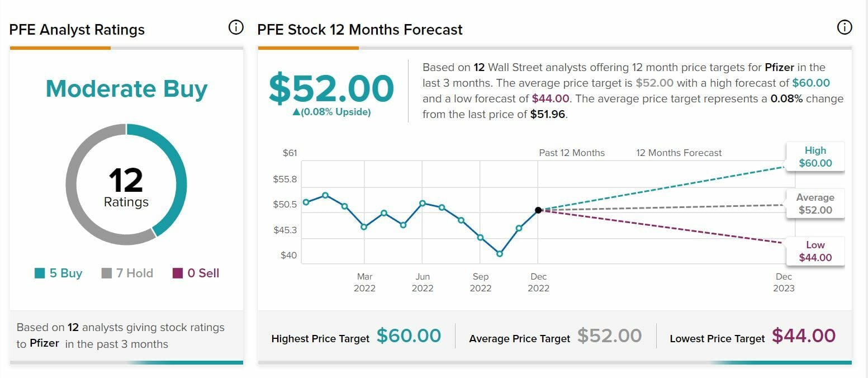
Task: Click the Lowest Price Target $44.00 value
Action: 804,336
